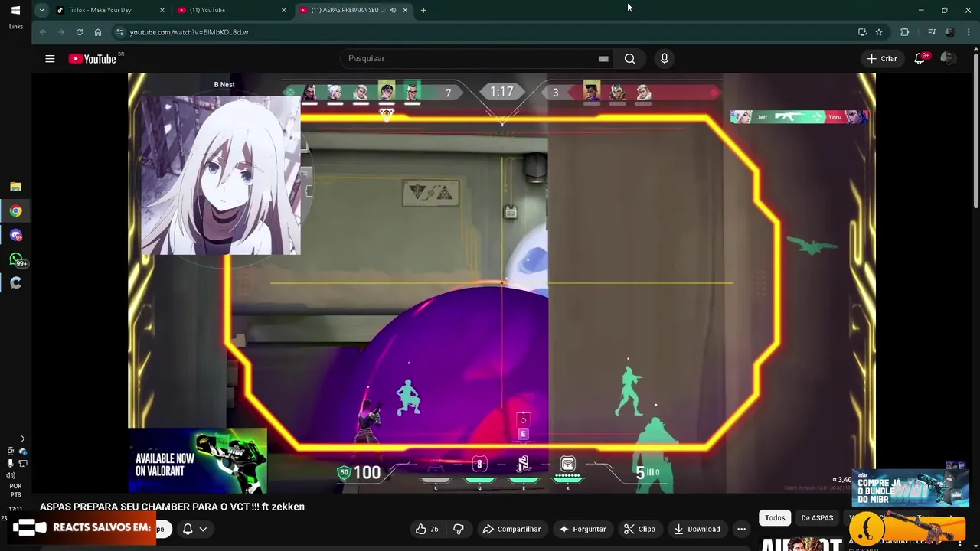Expand hidden system tray icons chevron
Viewport: 980px width, 551px height.
point(22,439)
